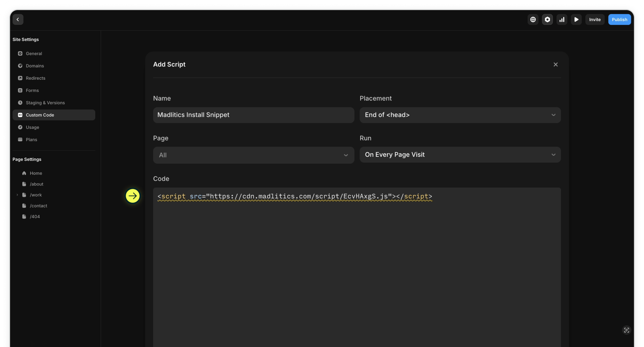Open the /contact page settings
644x347 pixels.
38,206
